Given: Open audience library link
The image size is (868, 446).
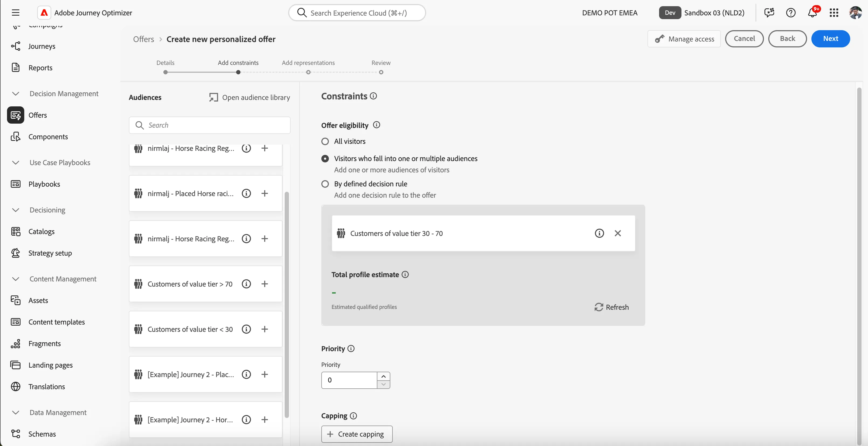Looking at the screenshot, I should coord(249,97).
